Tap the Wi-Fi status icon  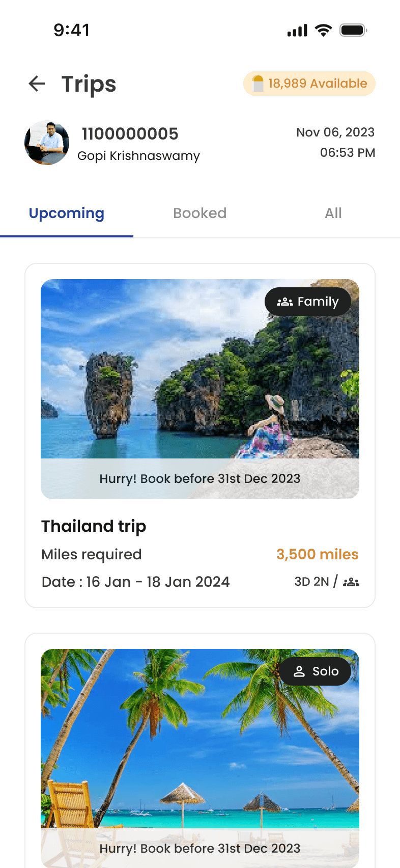323,30
